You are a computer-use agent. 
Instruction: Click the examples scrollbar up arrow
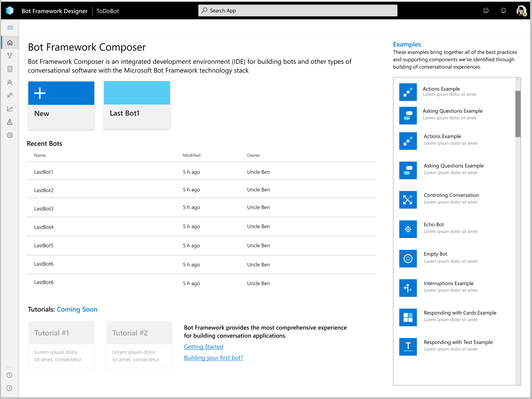[x=518, y=79]
